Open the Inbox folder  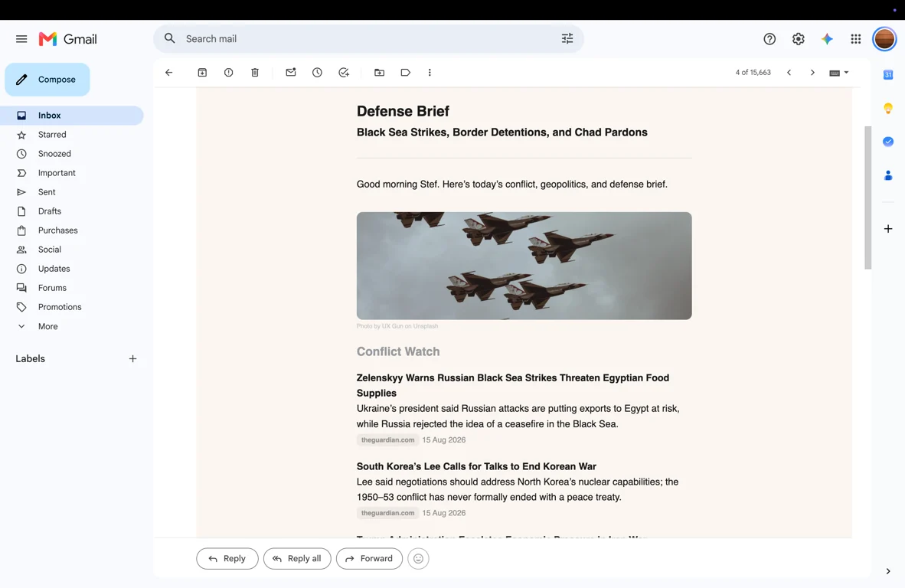tap(71, 116)
